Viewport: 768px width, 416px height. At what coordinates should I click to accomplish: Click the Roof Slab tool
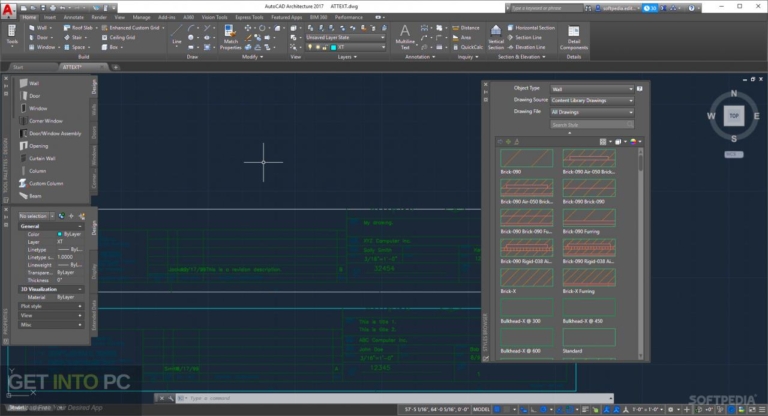click(x=78, y=28)
